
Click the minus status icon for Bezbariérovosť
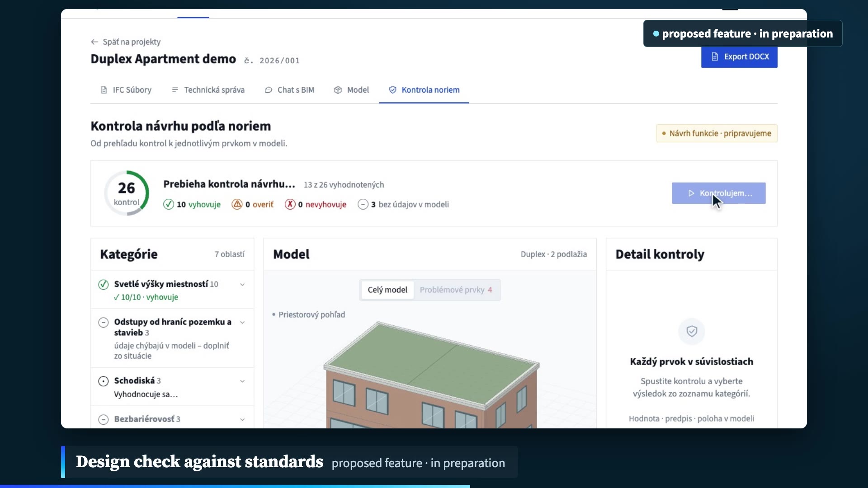pyautogui.click(x=104, y=419)
